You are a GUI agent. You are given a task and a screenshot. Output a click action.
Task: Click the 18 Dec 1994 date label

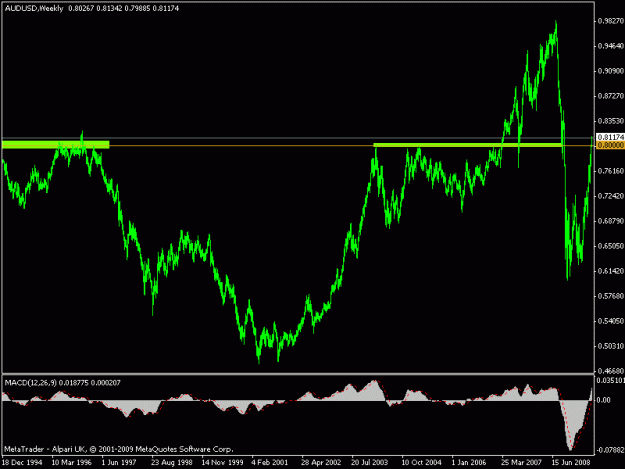pos(22,462)
